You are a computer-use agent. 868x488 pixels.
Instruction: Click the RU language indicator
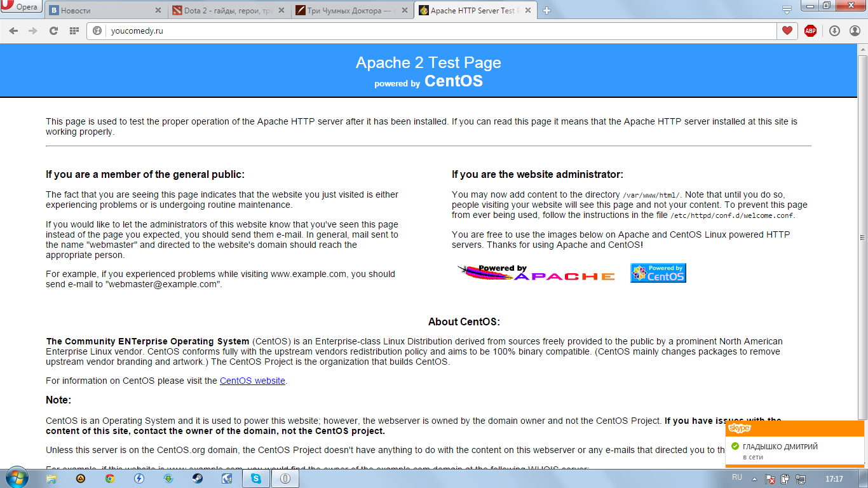pos(737,477)
